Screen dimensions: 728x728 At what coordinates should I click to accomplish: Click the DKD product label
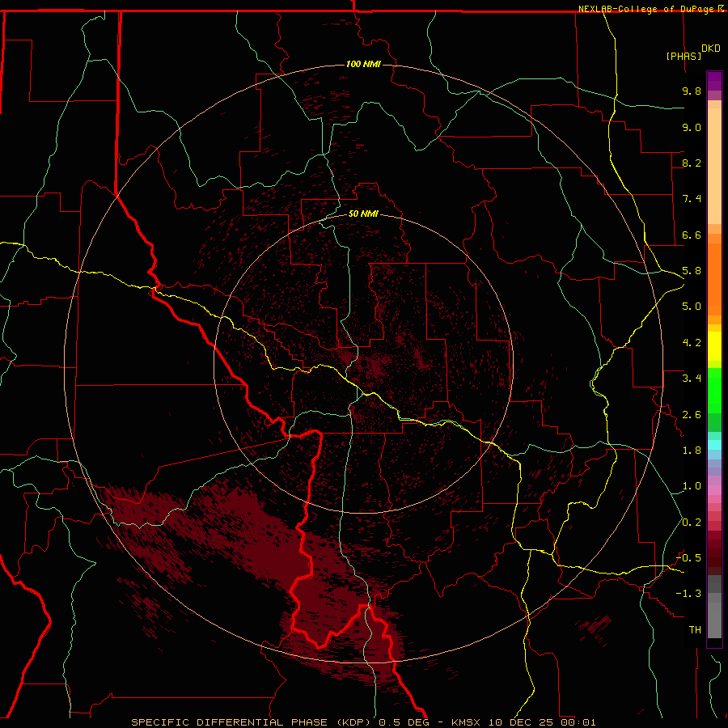tap(711, 49)
